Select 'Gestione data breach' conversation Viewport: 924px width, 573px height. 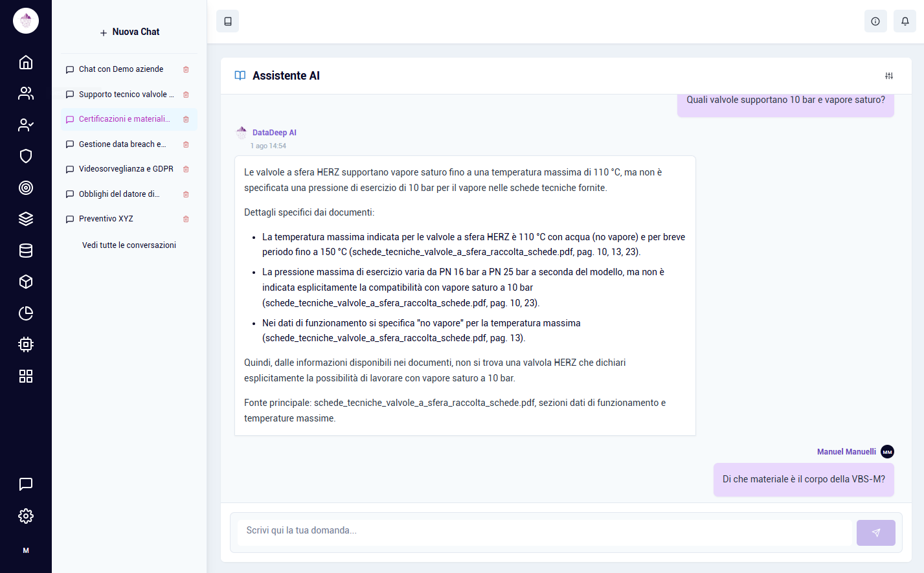point(122,144)
